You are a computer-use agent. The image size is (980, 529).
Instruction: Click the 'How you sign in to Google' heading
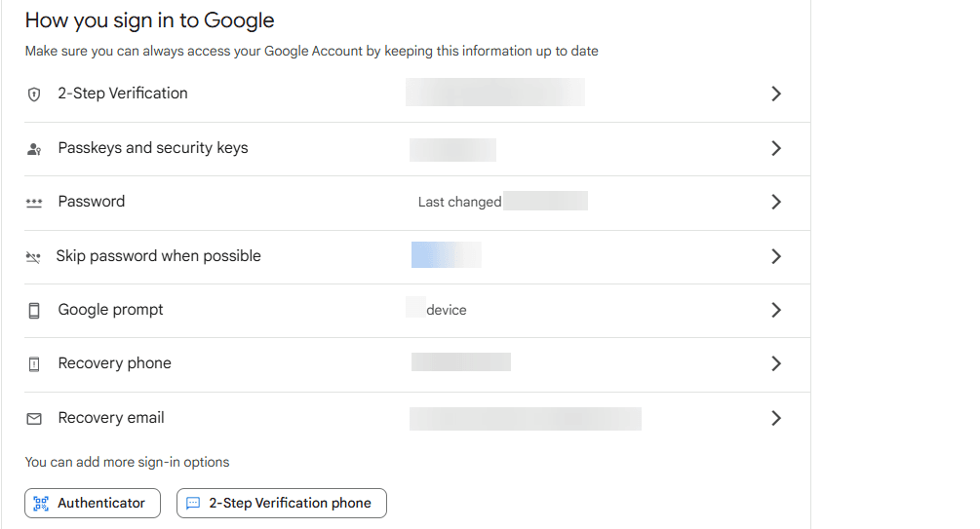(149, 20)
